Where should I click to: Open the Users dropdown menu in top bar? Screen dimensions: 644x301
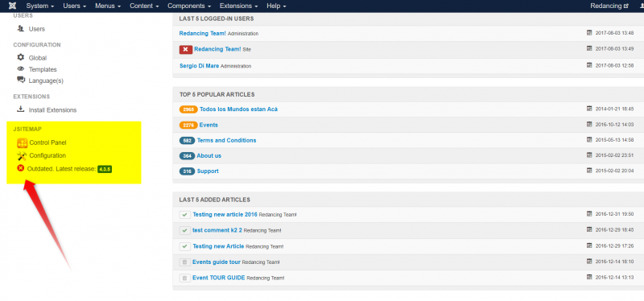click(75, 6)
